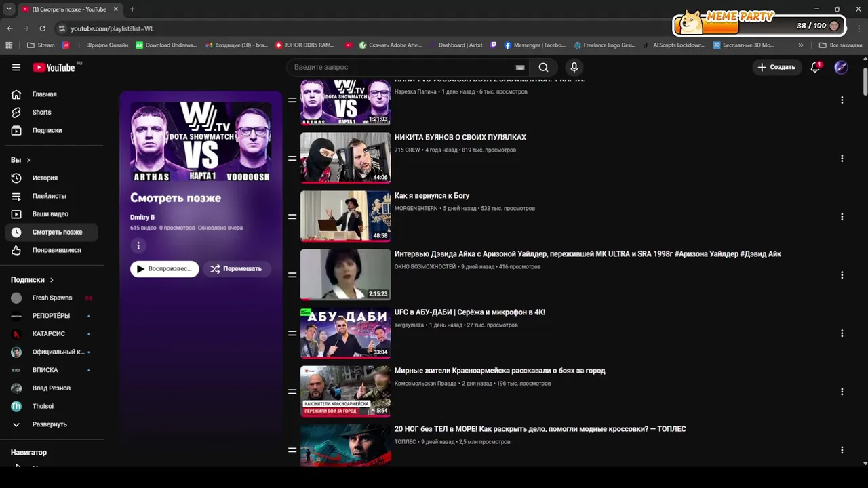Grab reorder handle of Красноармейск video
The width and height of the screenshot is (868, 488).
(292, 392)
